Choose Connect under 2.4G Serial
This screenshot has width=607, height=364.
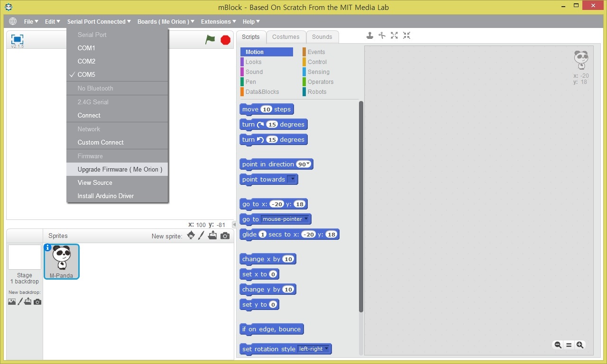(x=118, y=115)
